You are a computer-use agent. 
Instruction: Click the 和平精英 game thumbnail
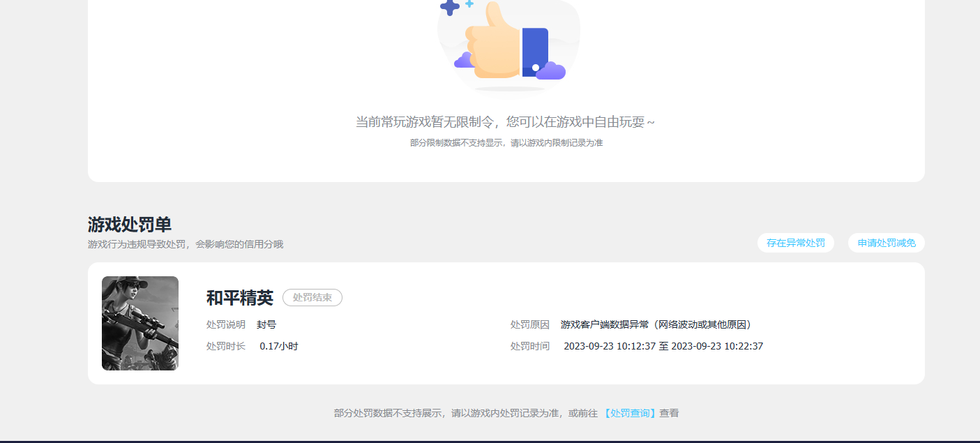(140, 323)
